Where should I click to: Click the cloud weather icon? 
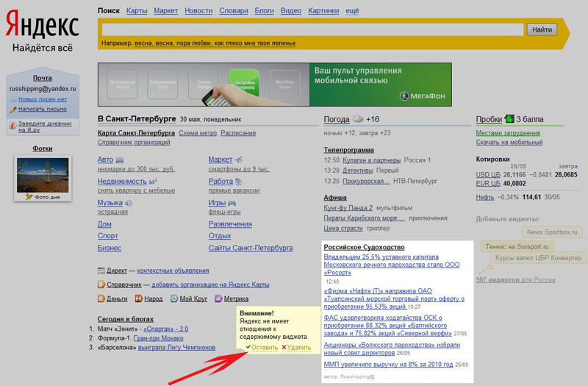[x=358, y=119]
